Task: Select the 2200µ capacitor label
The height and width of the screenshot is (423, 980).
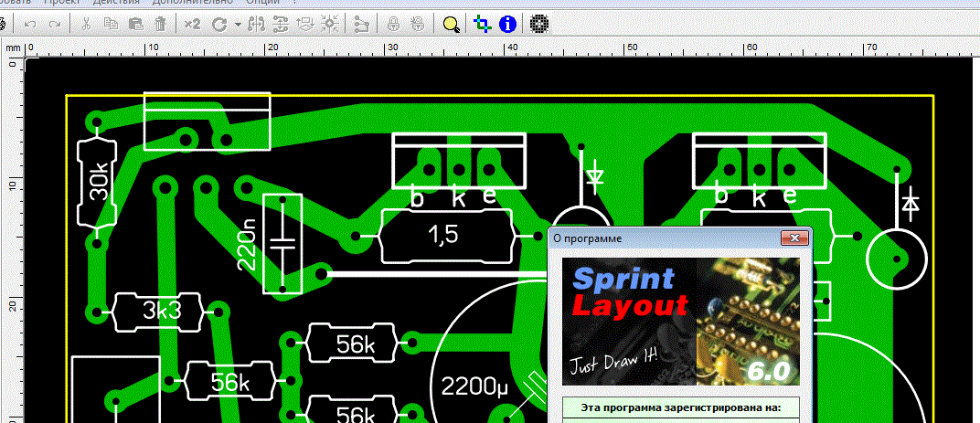Action: pyautogui.click(x=475, y=387)
